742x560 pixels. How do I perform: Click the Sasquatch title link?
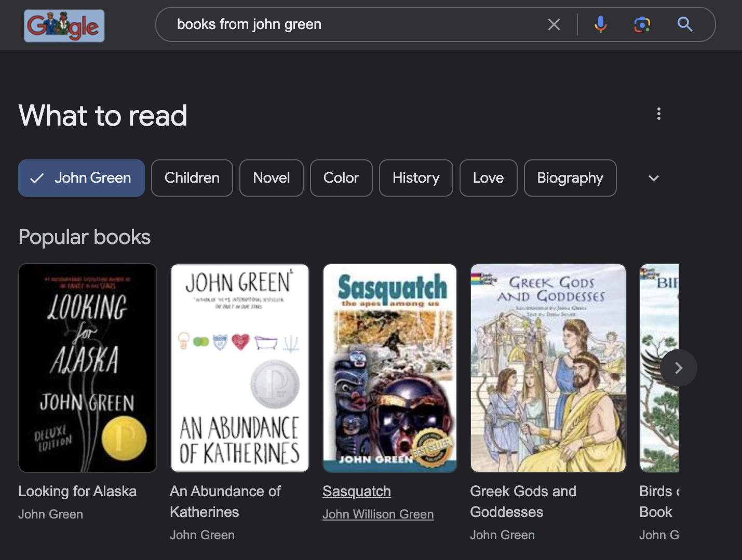(357, 491)
